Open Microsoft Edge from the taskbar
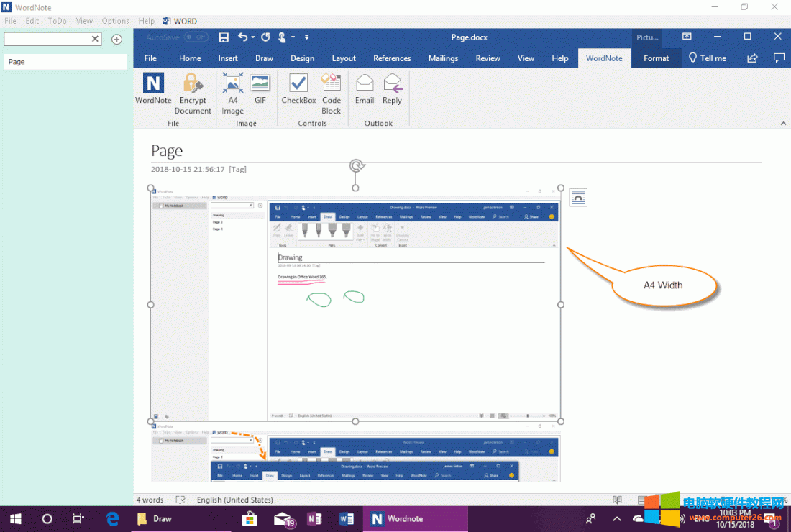This screenshot has height=532, width=791. (113, 518)
